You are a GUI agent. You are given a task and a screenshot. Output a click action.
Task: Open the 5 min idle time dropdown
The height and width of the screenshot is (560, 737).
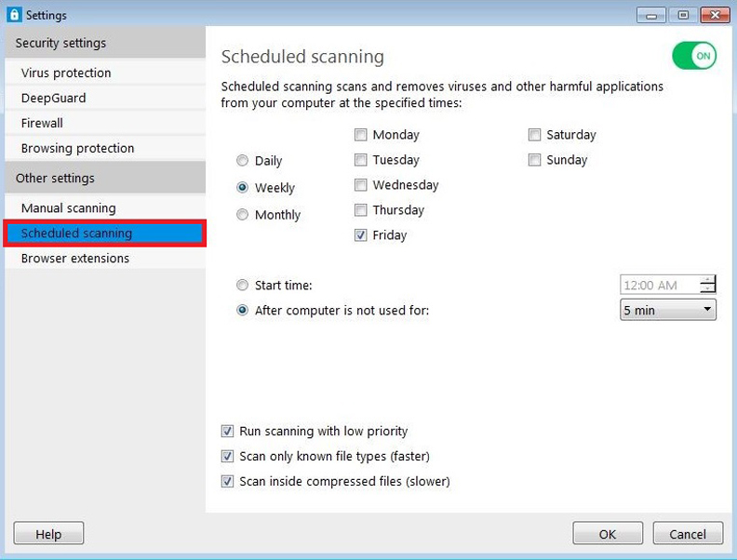(x=667, y=310)
